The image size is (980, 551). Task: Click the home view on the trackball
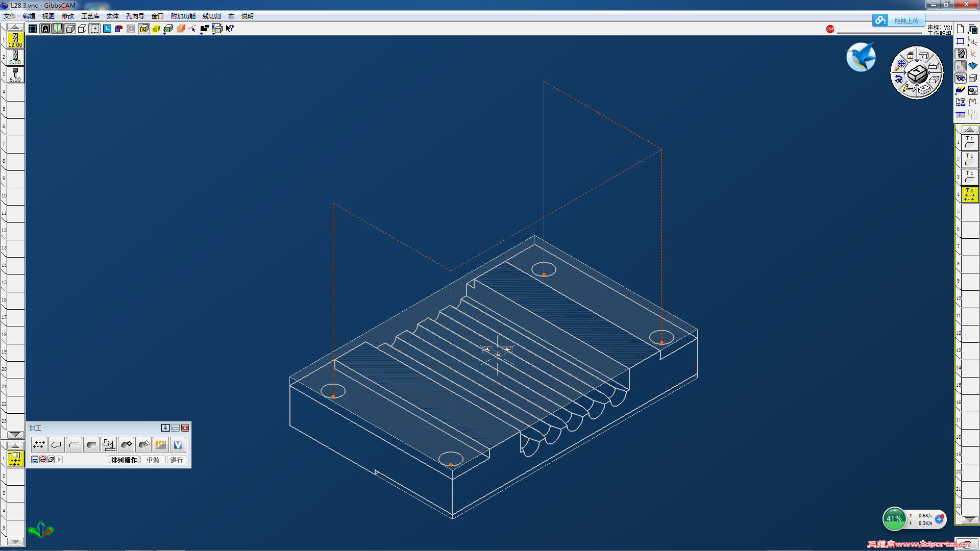coord(910,55)
